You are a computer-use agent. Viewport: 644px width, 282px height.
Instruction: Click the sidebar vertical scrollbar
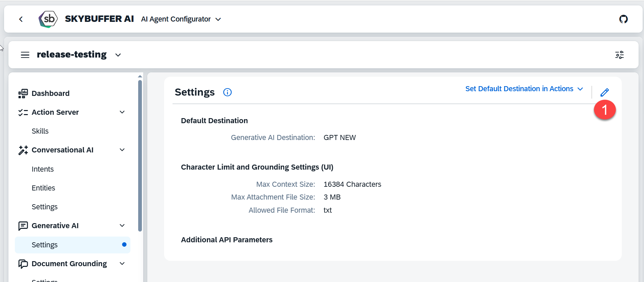click(140, 155)
